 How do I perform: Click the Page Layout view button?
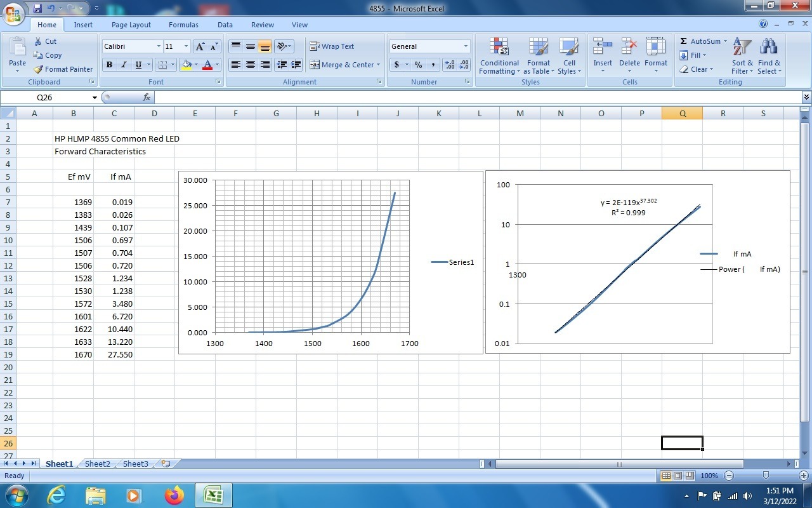tap(678, 476)
